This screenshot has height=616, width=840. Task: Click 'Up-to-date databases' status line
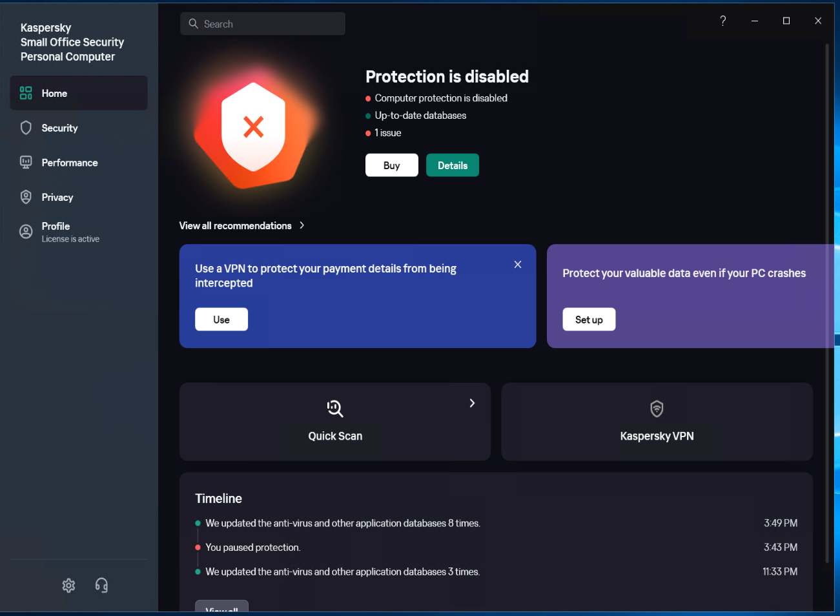pos(420,116)
